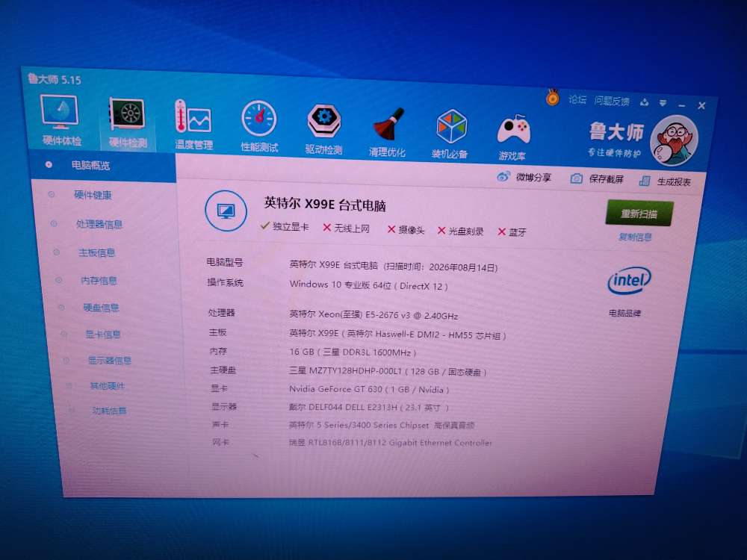Screen dimensions: 747x560
Task: Click the 蓝牙 feature indicator
Action: (512, 232)
